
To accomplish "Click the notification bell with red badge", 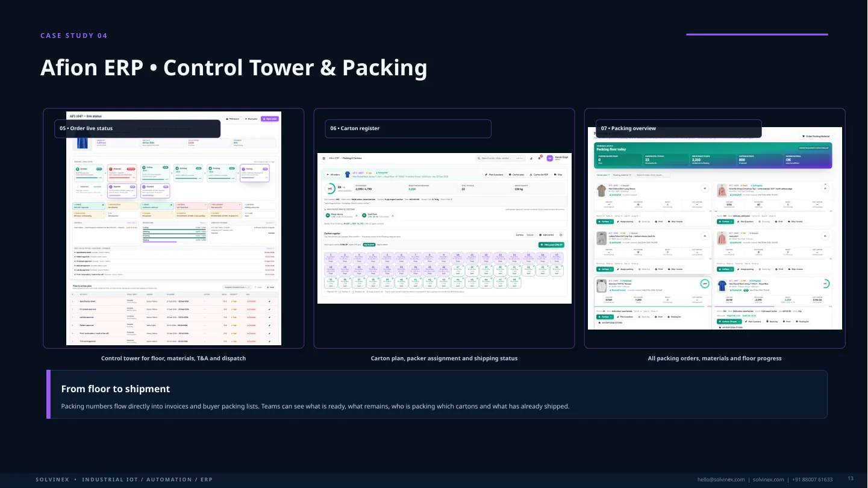I will [x=539, y=158].
